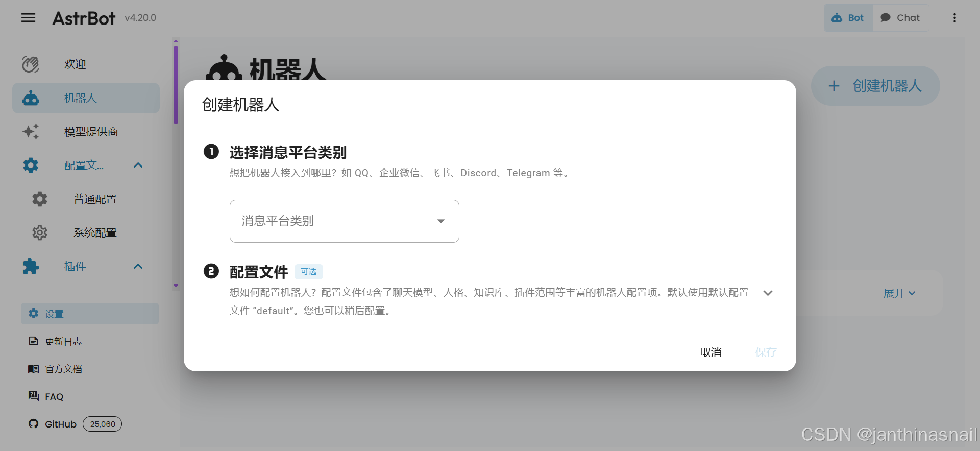Click the puzzle piece plugin icon
This screenshot has width=980, height=451.
31,267
